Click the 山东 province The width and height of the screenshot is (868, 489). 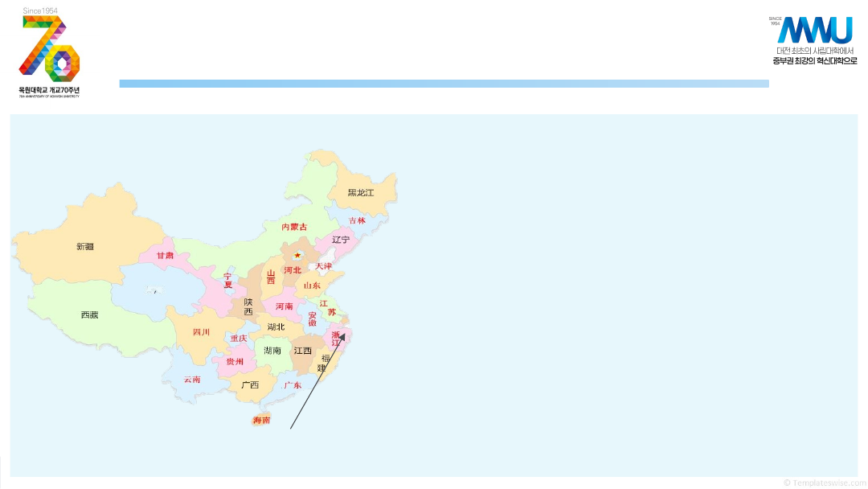coord(311,286)
